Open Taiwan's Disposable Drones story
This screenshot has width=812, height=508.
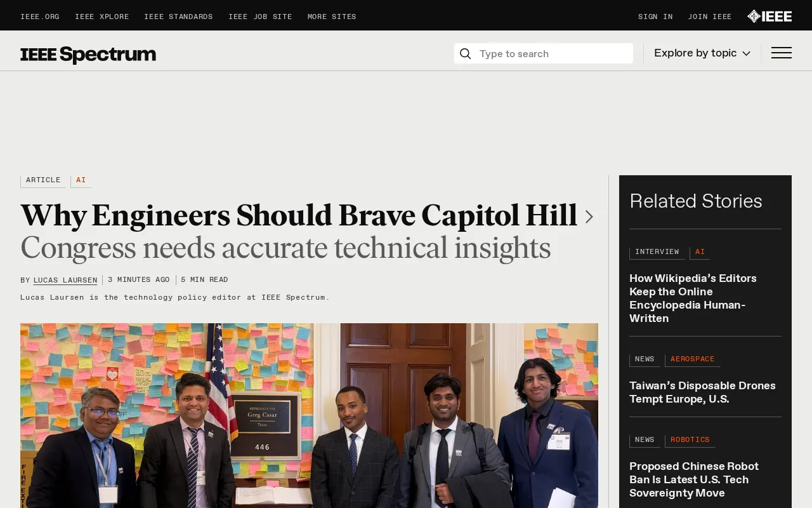pyautogui.click(x=702, y=392)
